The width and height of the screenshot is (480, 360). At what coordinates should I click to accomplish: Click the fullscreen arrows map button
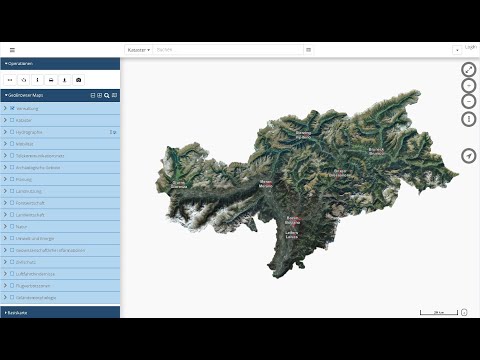[x=469, y=69]
